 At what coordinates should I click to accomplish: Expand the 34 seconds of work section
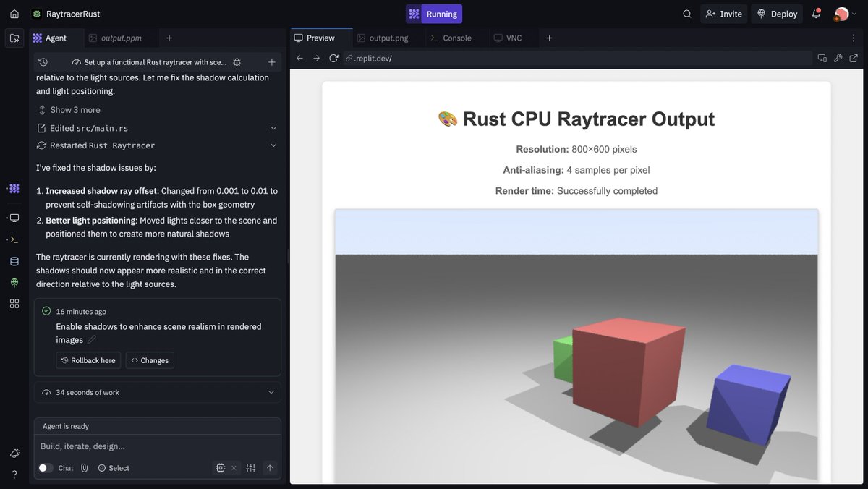158,392
